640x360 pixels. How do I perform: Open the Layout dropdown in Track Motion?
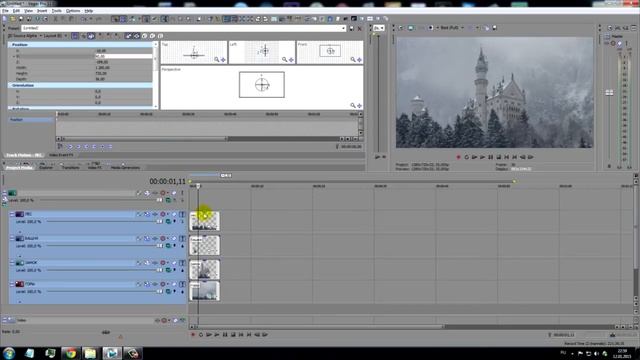[x=55, y=36]
